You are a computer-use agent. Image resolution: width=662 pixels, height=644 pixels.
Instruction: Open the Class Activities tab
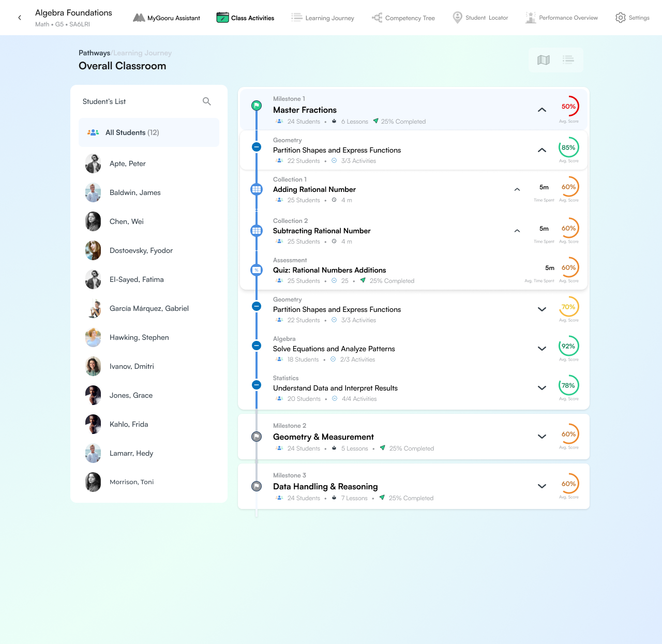pos(245,18)
